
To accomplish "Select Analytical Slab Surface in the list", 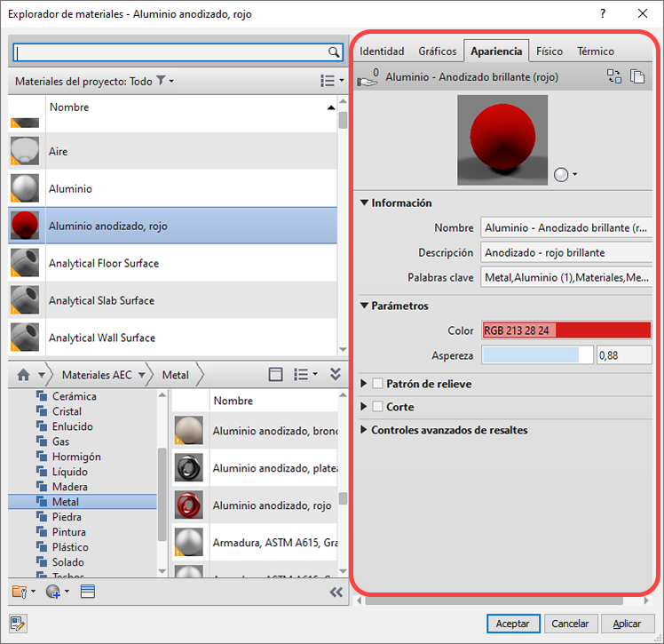I will pos(173,300).
